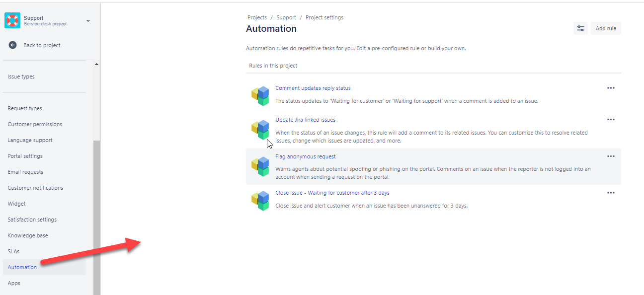This screenshot has width=644, height=295.
Task: Navigate to Projects via the breadcrumb
Action: click(257, 17)
